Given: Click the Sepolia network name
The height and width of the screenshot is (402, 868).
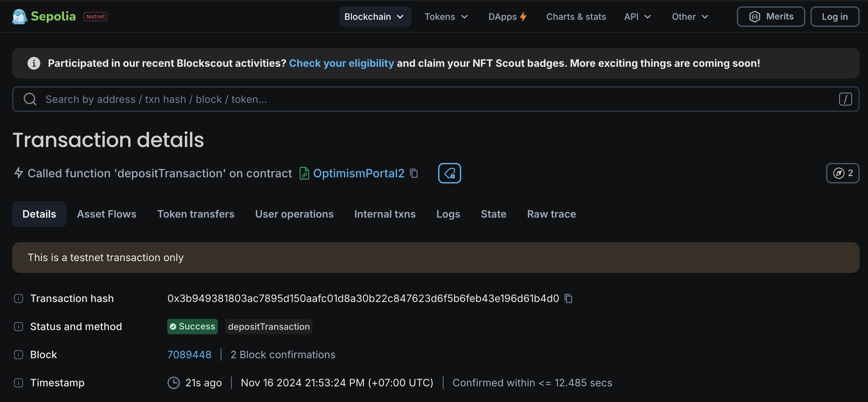Looking at the screenshot, I should coord(53,16).
